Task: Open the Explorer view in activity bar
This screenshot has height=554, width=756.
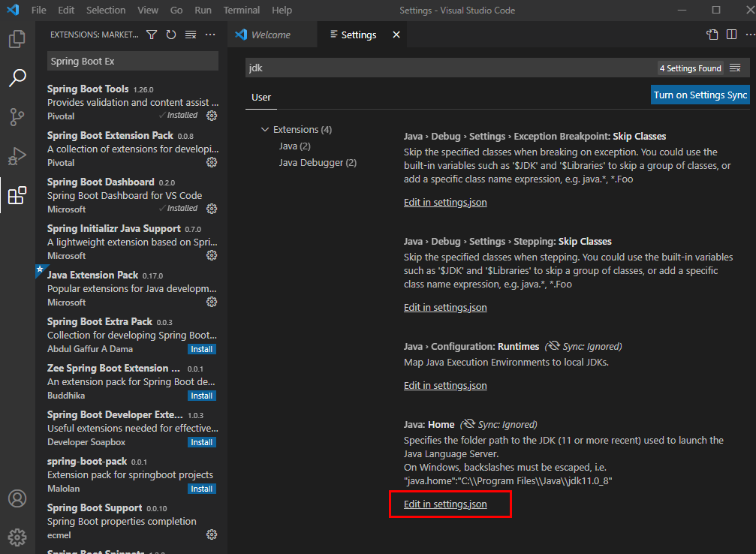Action: (x=17, y=39)
